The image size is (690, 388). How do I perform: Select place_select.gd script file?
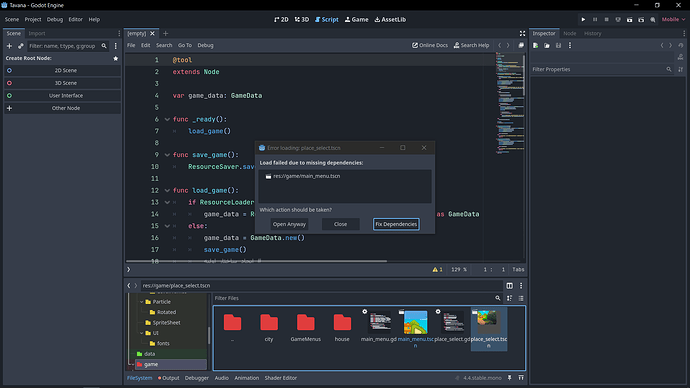(452, 327)
